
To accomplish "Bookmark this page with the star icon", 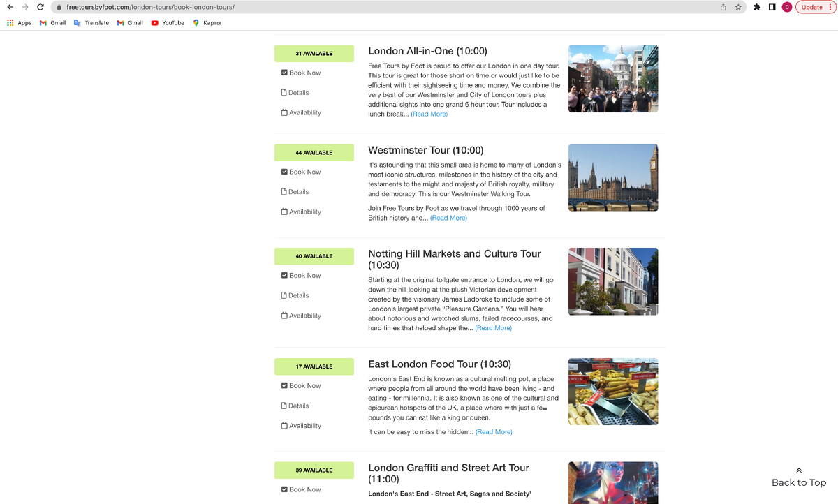I will click(x=738, y=7).
